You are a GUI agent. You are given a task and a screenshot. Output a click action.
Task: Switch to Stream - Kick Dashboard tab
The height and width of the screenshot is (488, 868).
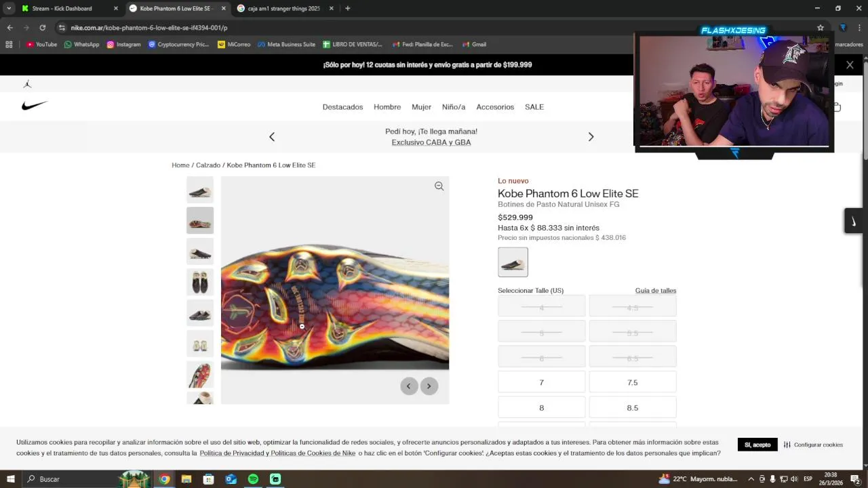(62, 8)
